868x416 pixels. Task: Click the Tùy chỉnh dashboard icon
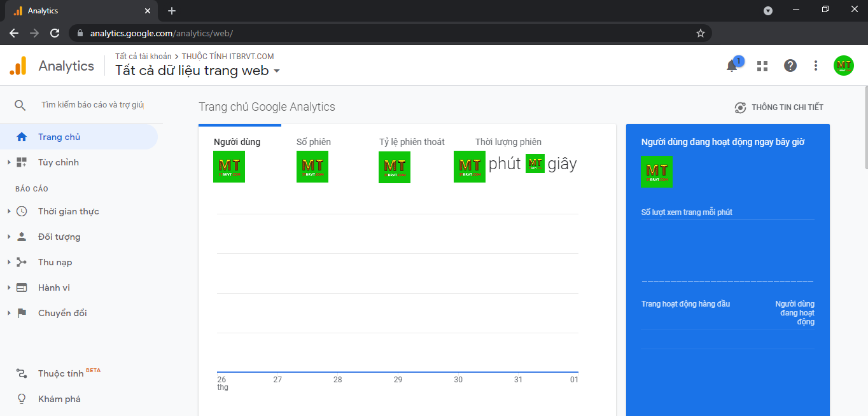click(x=22, y=162)
